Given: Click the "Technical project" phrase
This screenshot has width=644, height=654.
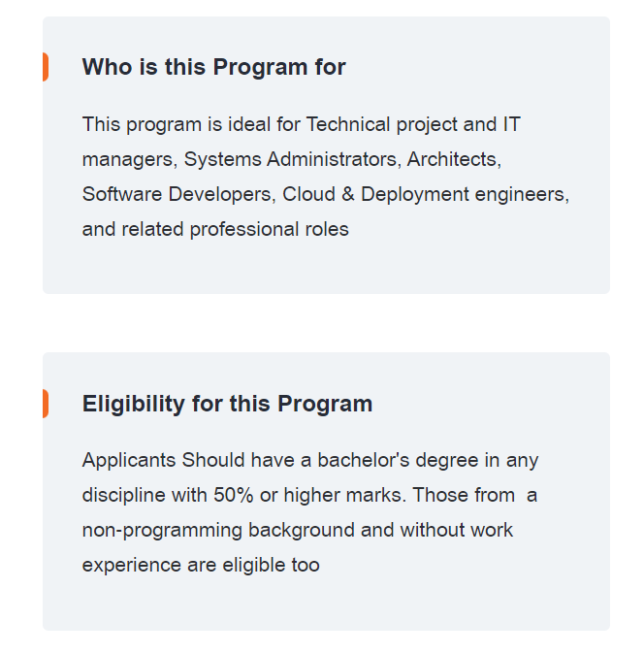Looking at the screenshot, I should (348, 125).
